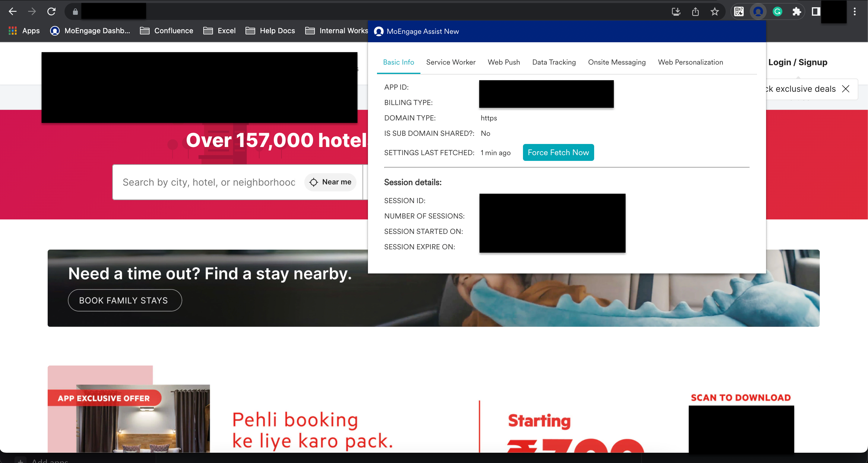Switch to the Web Push tab
This screenshot has width=868, height=463.
pos(504,62)
